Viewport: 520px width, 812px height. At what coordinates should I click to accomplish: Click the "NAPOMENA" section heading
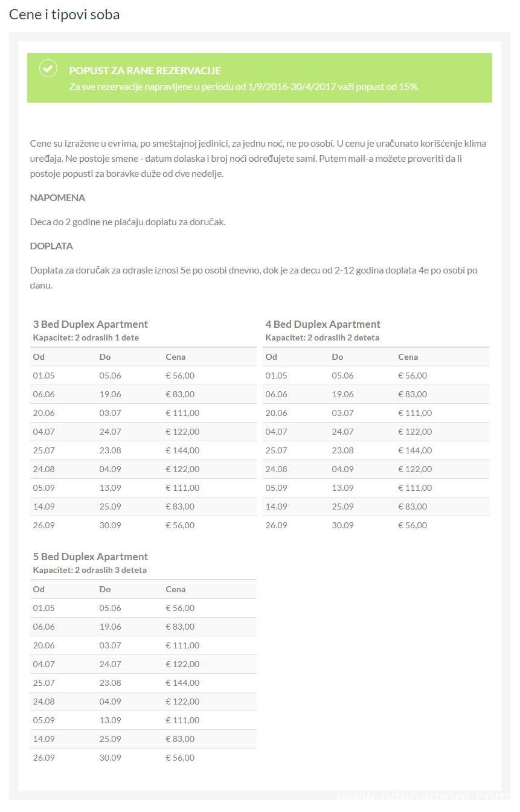57,197
